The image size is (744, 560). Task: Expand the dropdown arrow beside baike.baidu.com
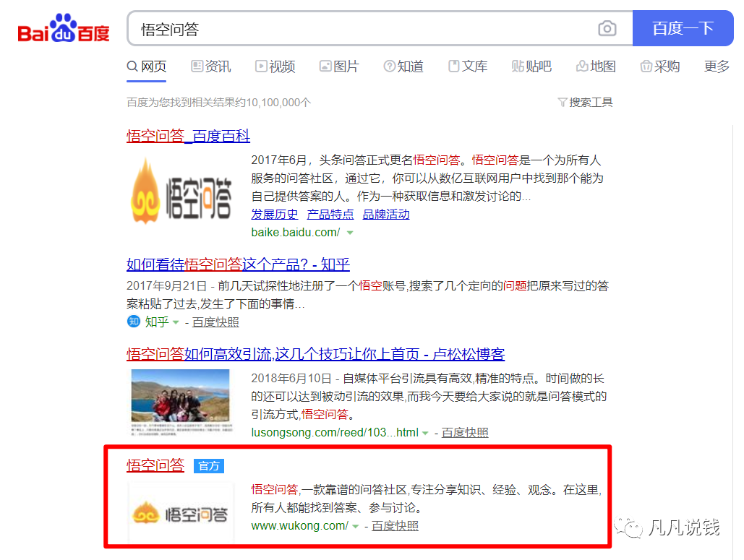(x=351, y=233)
